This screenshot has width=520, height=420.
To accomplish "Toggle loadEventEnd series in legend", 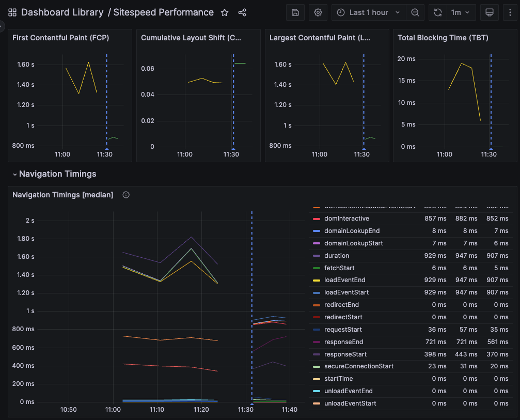I will click(x=344, y=280).
